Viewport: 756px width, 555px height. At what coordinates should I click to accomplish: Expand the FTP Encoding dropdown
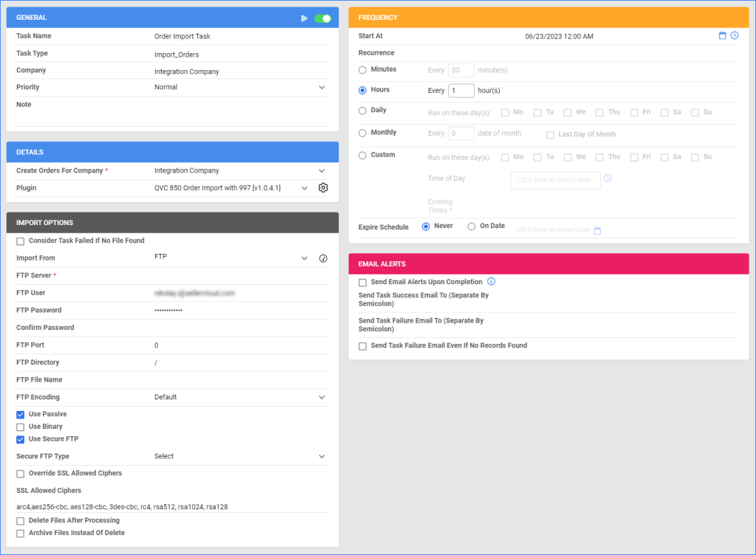pos(320,396)
